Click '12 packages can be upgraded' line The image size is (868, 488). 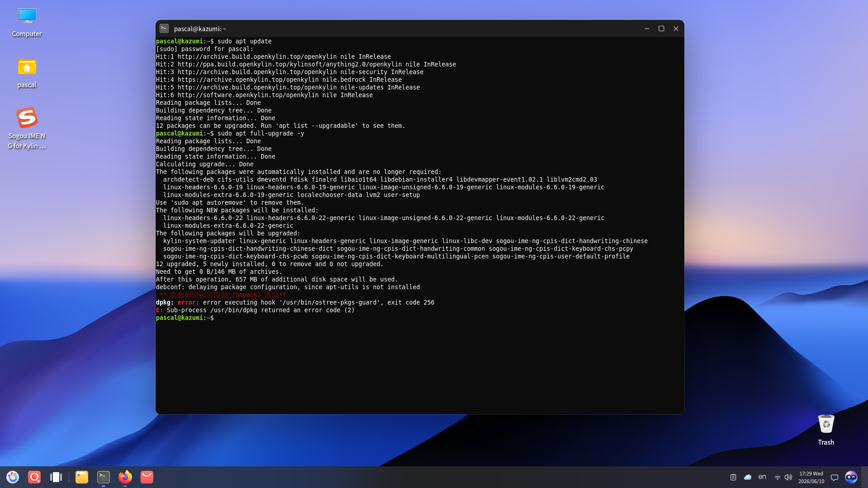tap(281, 126)
